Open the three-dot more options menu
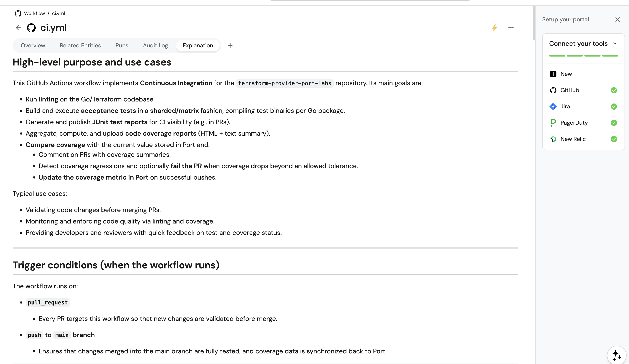This screenshot has width=629, height=364. tap(511, 28)
